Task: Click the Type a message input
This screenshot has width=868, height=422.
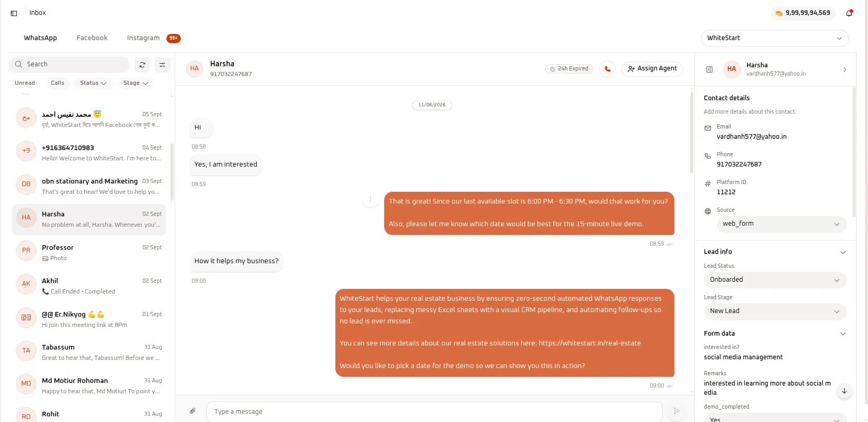Action: tap(435, 412)
